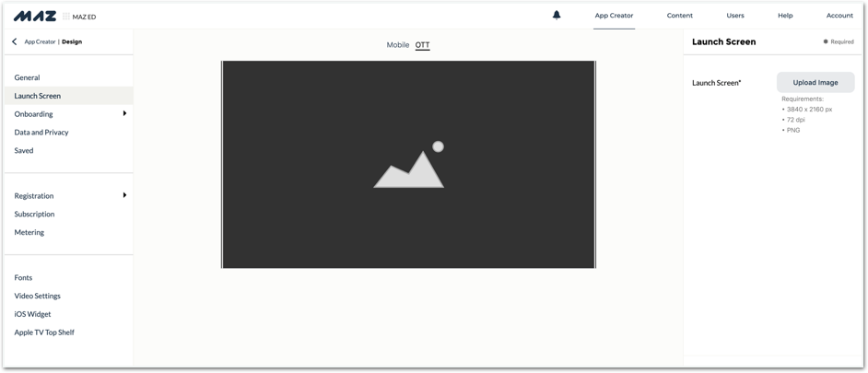This screenshot has height=373, width=868.
Task: Click the MAZ logo
Action: click(x=35, y=16)
